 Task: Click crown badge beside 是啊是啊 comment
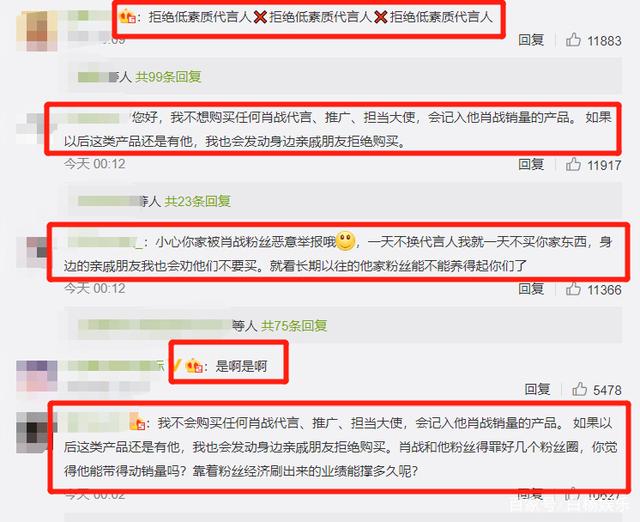tap(194, 365)
